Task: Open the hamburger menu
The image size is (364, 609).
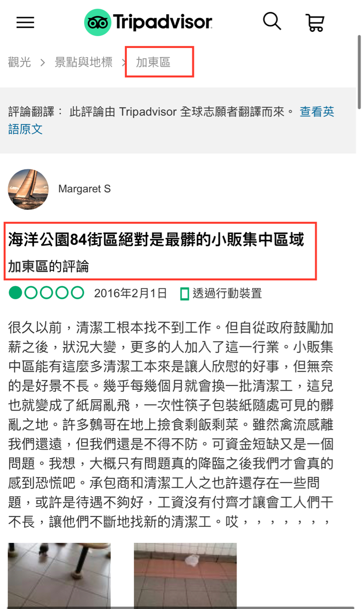Action: [x=25, y=22]
